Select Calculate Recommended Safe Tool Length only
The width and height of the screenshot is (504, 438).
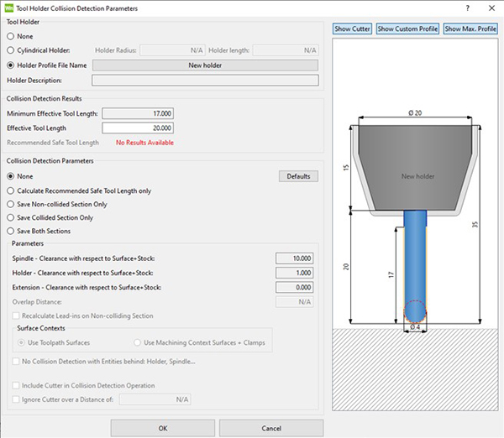[x=11, y=190]
